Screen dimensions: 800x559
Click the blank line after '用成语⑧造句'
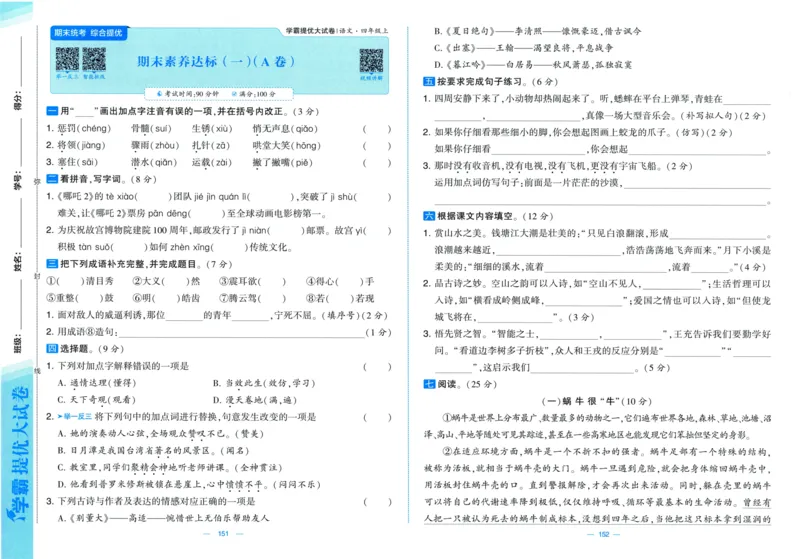tap(241, 333)
